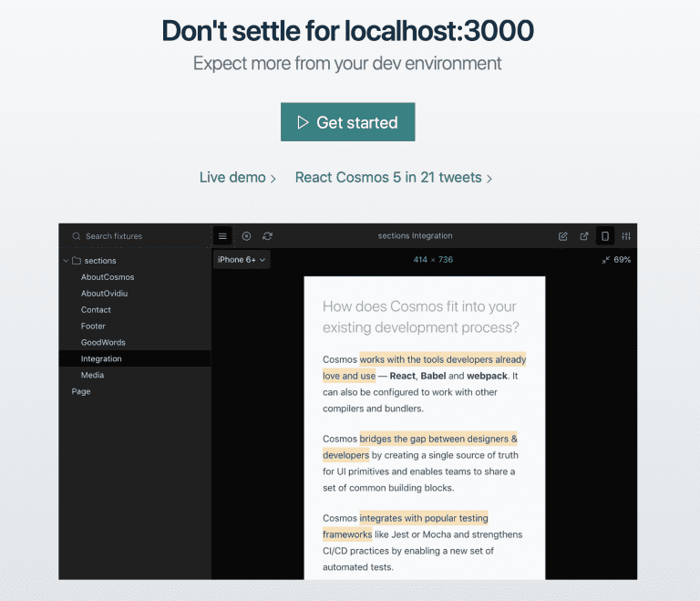Open the control panel sliders icon
The image size is (700, 601).
(626, 236)
